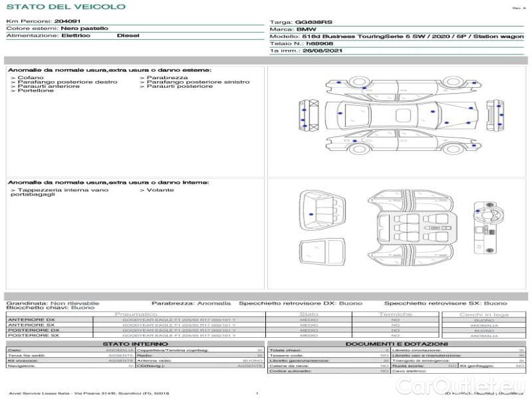This screenshot has height=399, width=532.
Task: Select the steering wheel dashboard diagram
Action: click(x=486, y=229)
